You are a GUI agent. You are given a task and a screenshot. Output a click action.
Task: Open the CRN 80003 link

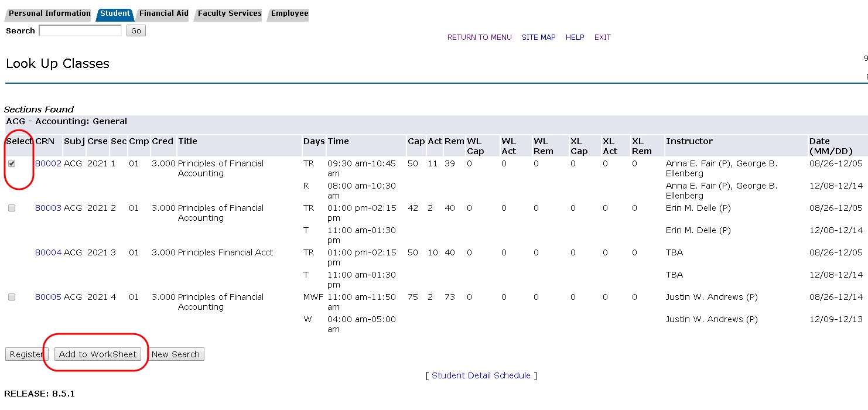[48, 209]
